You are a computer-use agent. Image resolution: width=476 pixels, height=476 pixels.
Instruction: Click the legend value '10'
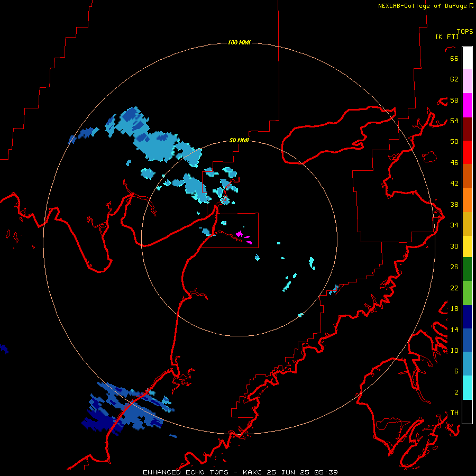(x=454, y=350)
